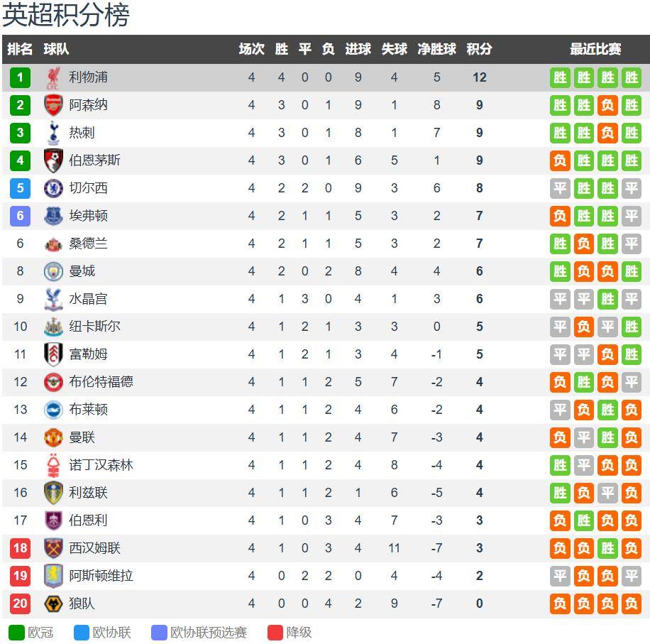650x644 pixels.
Task: Click the Liverpool club crest icon
Action: pyautogui.click(x=54, y=77)
